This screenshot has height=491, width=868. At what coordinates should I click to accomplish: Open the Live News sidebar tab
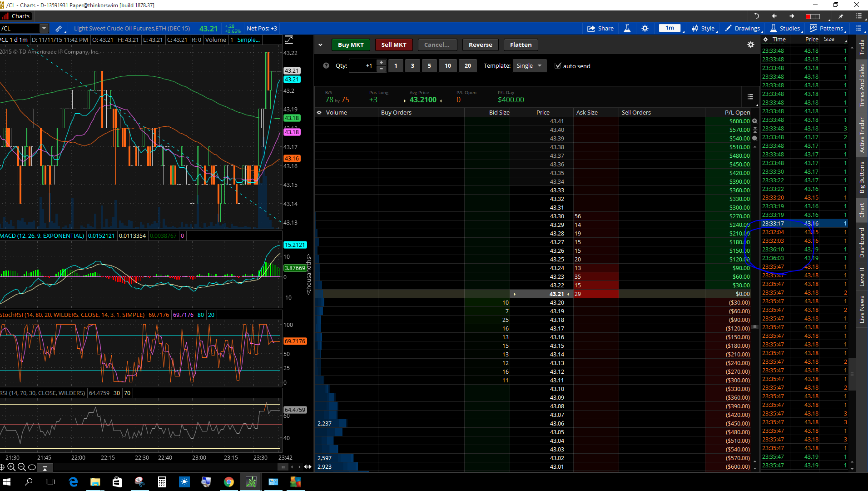[862, 310]
